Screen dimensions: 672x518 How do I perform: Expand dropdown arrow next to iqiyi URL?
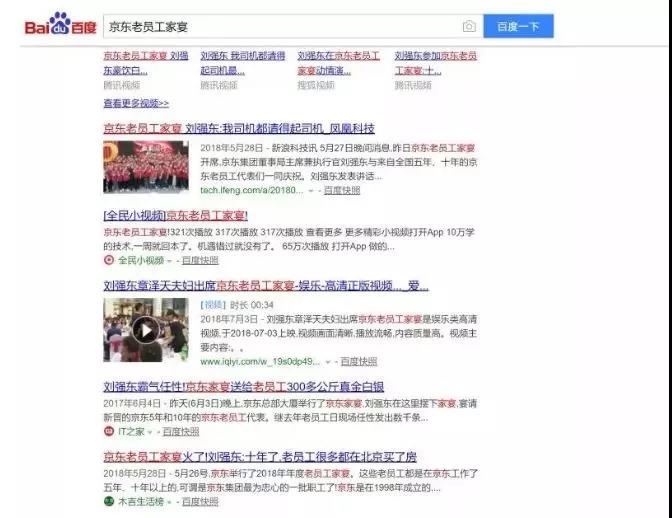click(328, 362)
